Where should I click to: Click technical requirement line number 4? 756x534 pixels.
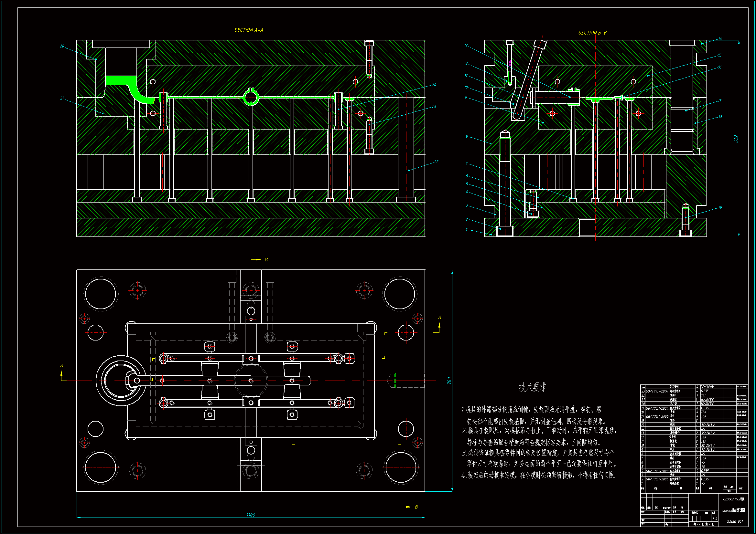click(x=537, y=475)
